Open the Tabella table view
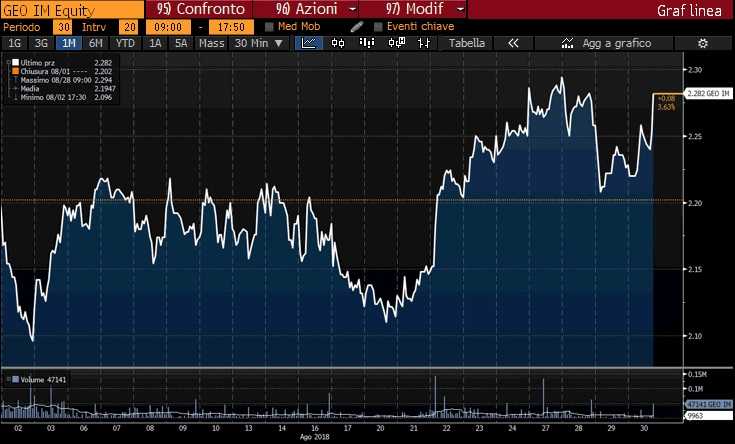Image resolution: width=735 pixels, height=444 pixels. point(466,43)
